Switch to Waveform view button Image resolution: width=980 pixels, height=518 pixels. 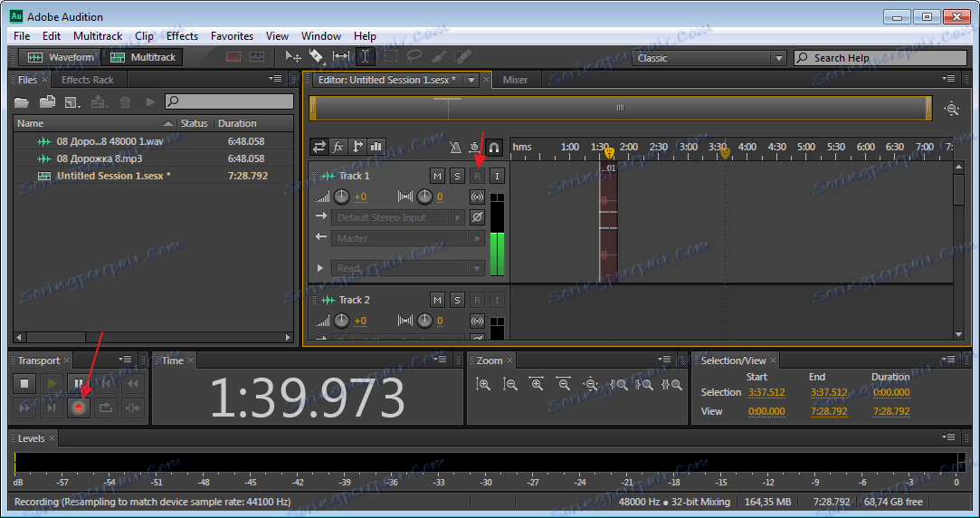tap(62, 57)
